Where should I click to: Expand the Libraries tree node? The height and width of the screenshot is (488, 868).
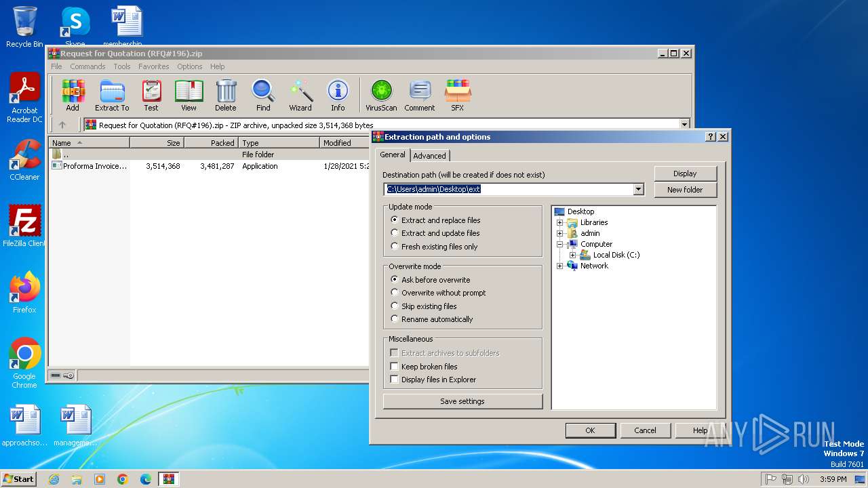[560, 222]
